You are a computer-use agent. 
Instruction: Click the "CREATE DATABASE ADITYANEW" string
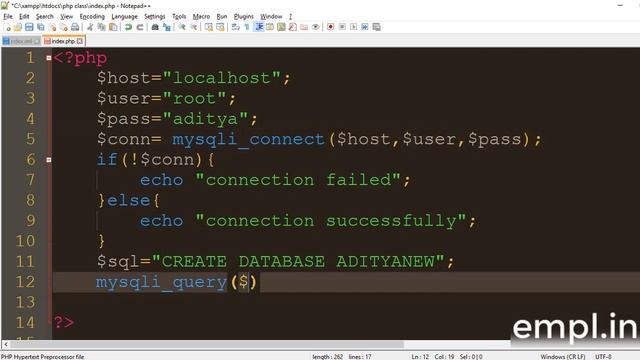coord(298,261)
